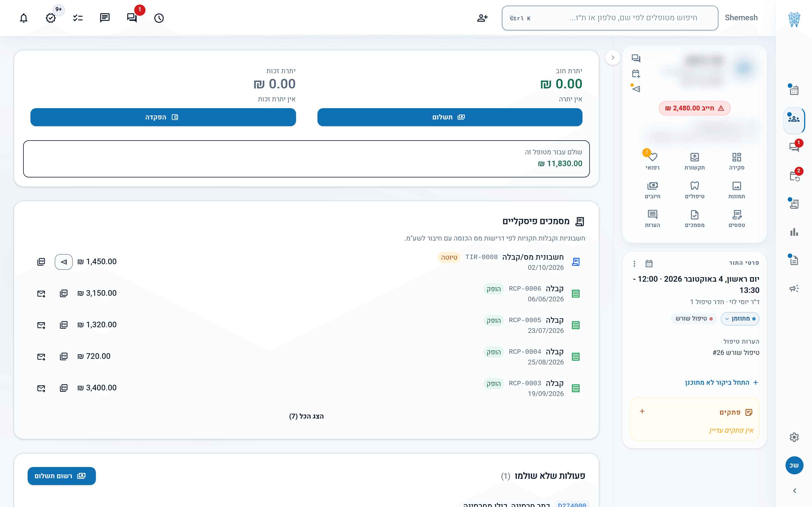Viewport: 812px width, 507px height.
Task: Collapse the main sidebar with the chevron
Action: [x=794, y=491]
